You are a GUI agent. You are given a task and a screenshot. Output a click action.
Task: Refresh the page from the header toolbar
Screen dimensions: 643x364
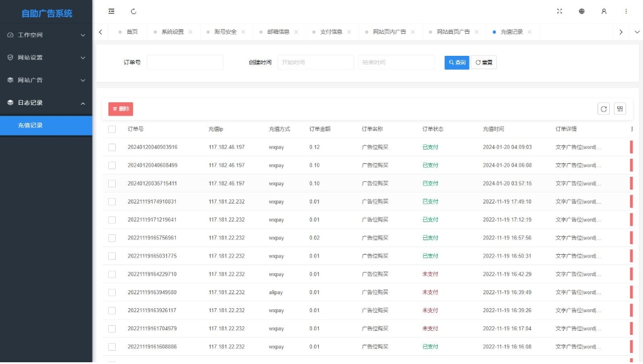pos(133,12)
